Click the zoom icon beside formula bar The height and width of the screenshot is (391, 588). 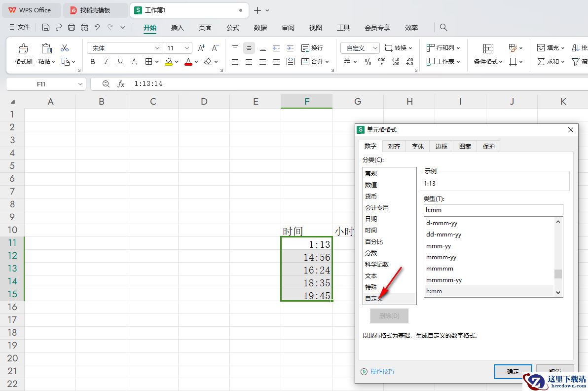(106, 84)
